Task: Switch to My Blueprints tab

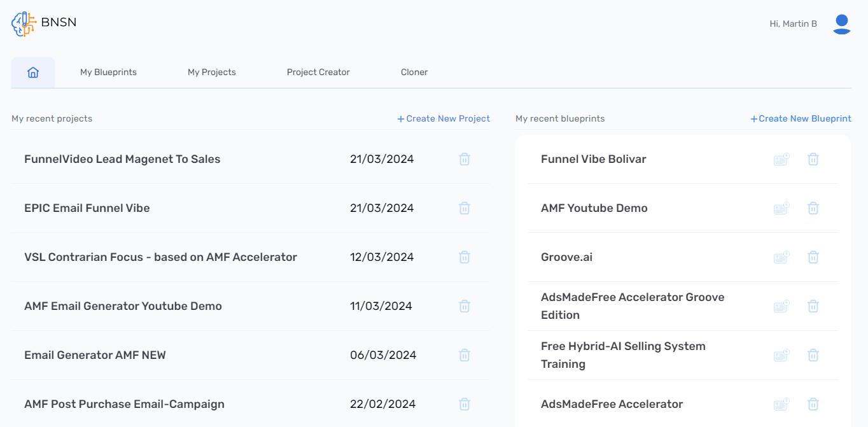Action: tap(108, 73)
